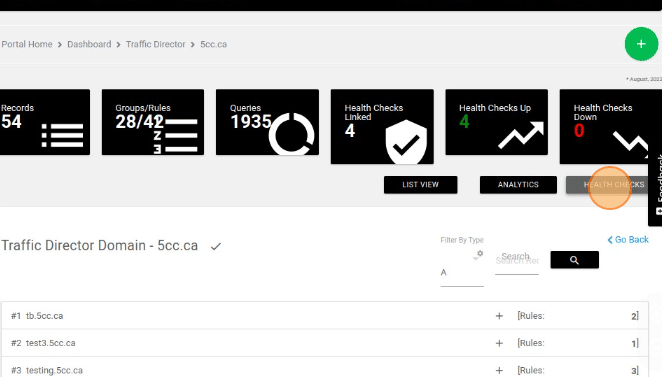Click Rules count for testing.5cc.ca

coord(578,370)
